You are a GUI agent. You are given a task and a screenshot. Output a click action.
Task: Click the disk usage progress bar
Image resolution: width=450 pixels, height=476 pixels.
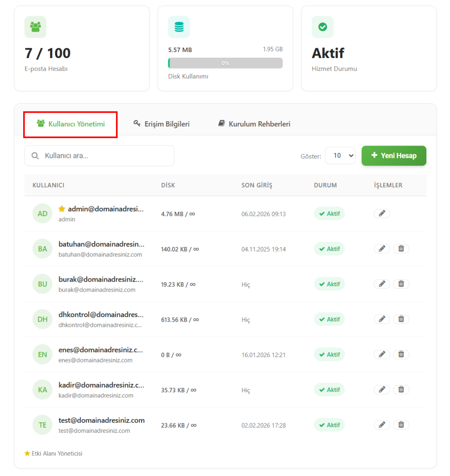(225, 63)
